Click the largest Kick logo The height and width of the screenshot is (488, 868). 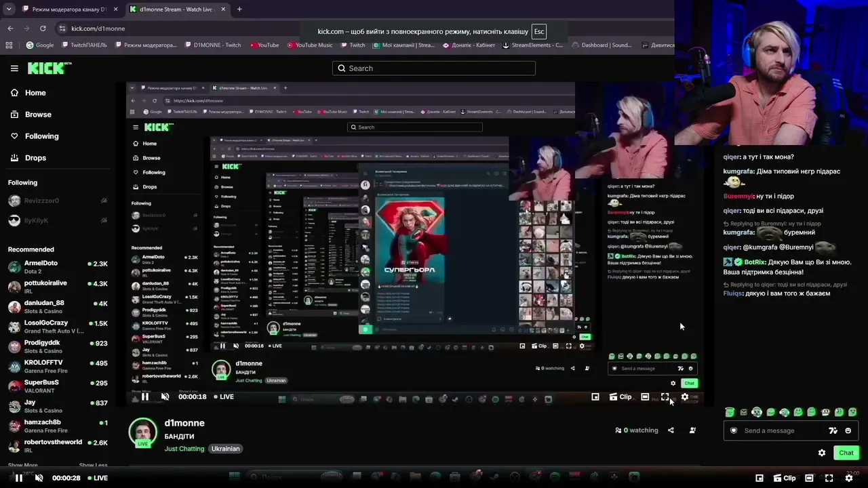point(49,68)
